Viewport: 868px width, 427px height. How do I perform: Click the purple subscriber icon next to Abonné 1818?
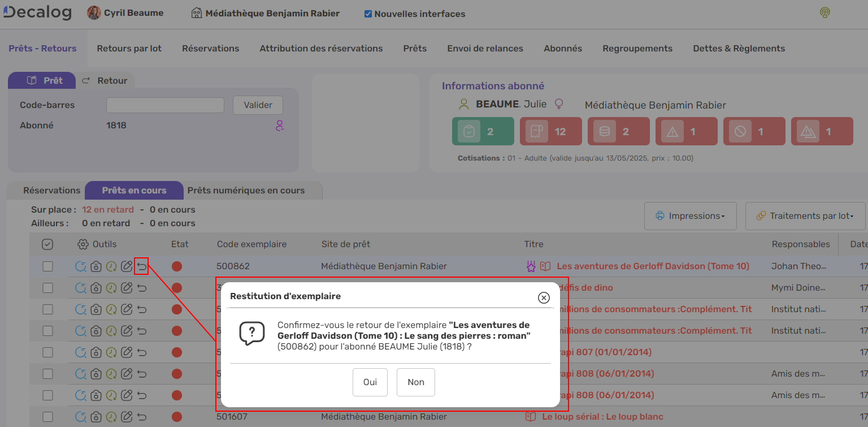(x=279, y=126)
